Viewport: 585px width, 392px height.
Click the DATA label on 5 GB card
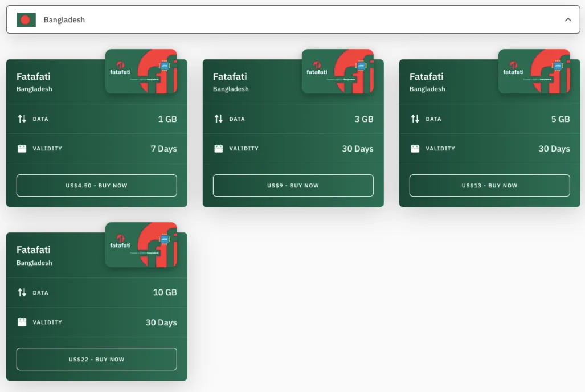pos(433,119)
